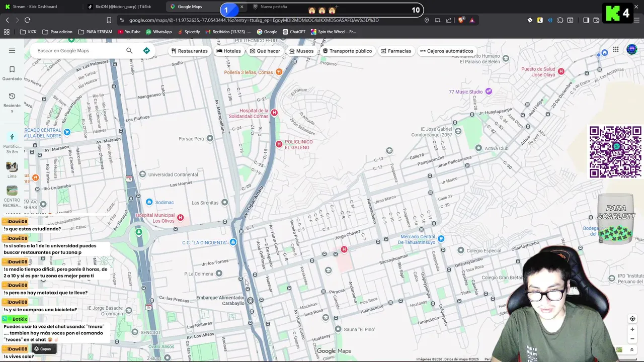Toggle the browser sidebar panel

[x=586, y=20]
